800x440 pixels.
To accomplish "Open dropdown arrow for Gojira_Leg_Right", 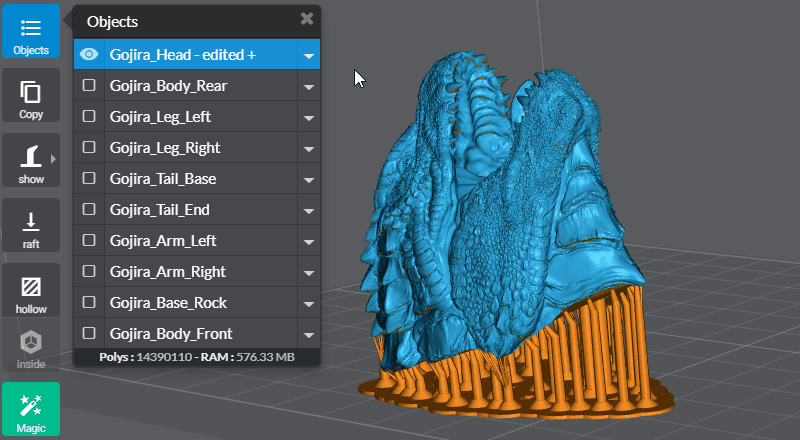I will pos(309,149).
